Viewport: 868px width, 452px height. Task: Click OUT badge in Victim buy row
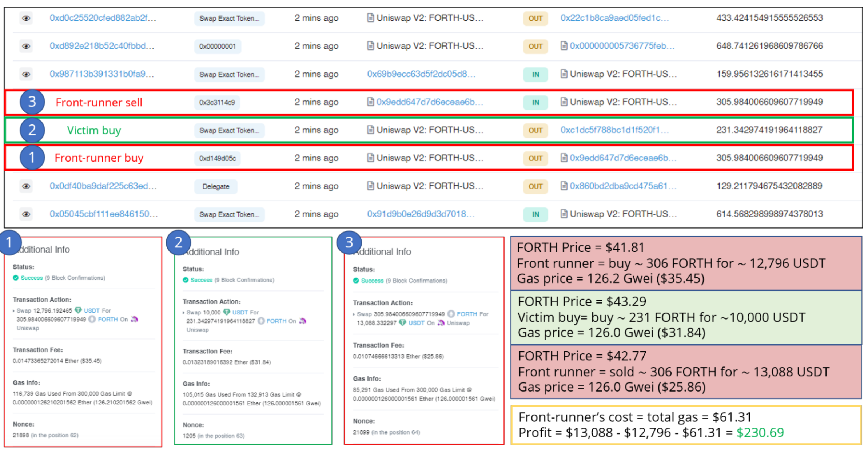pos(535,130)
